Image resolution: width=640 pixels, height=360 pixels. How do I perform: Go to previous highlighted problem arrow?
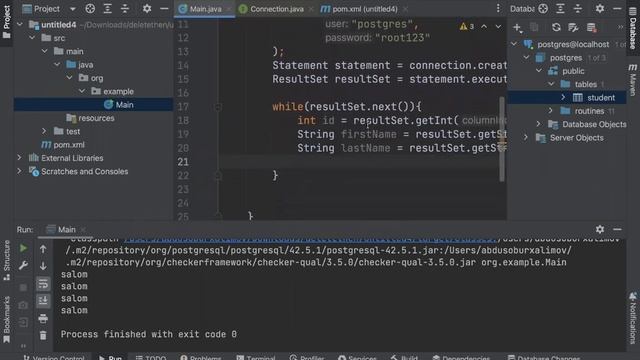pos(484,27)
